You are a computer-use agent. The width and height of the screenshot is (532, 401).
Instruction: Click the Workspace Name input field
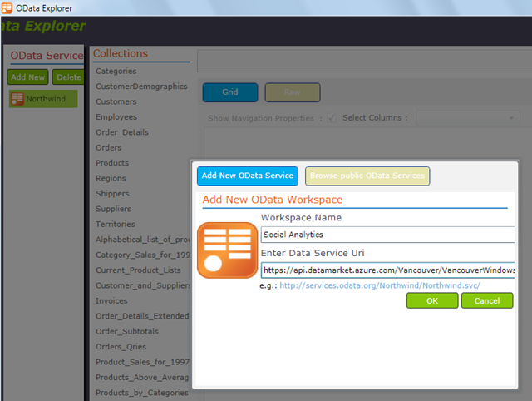(x=387, y=235)
